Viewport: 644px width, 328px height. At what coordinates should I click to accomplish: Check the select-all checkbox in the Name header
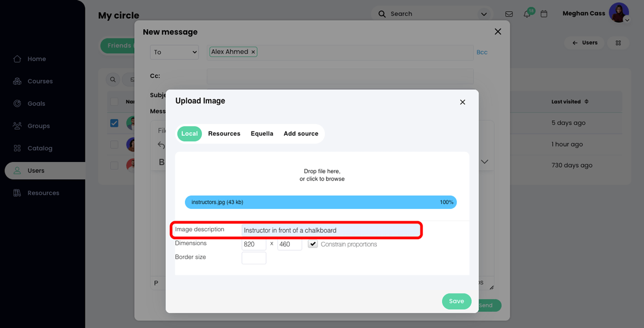pos(115,101)
